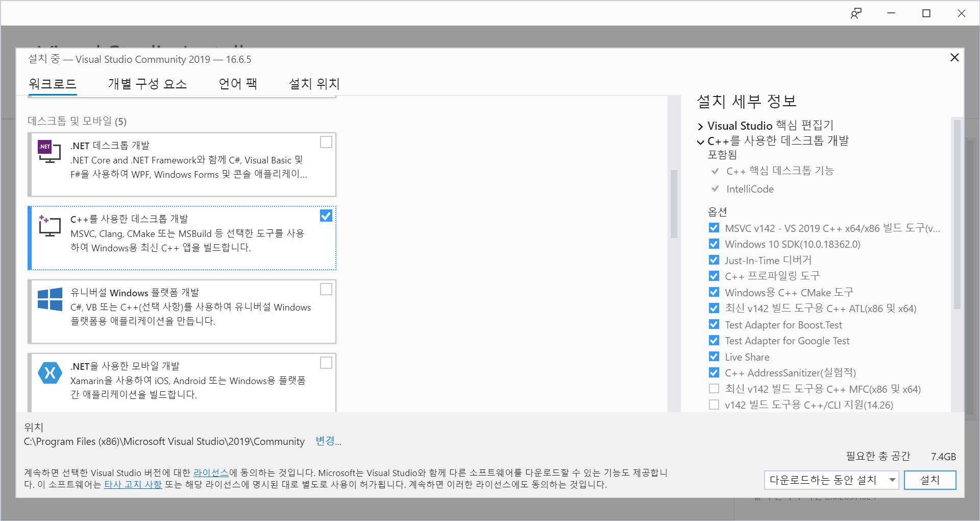The image size is (980, 521).
Task: Expand Visual Studio 핵심 편집기 section
Action: [700, 126]
